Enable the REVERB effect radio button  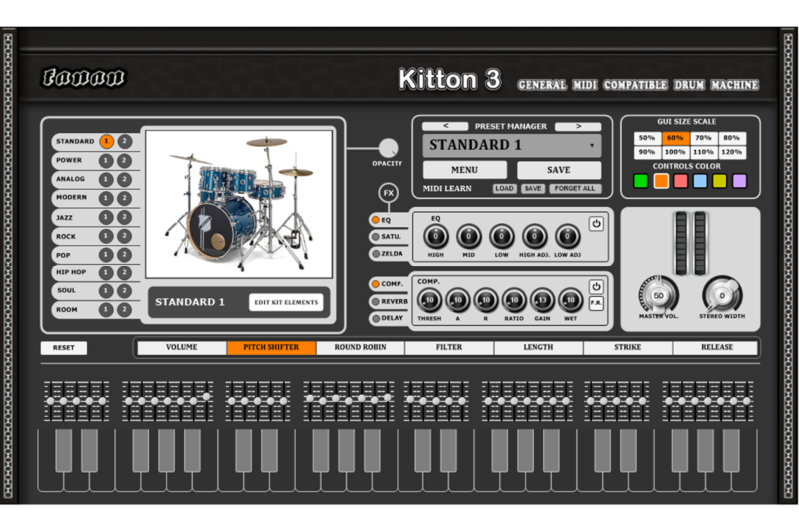click(375, 301)
